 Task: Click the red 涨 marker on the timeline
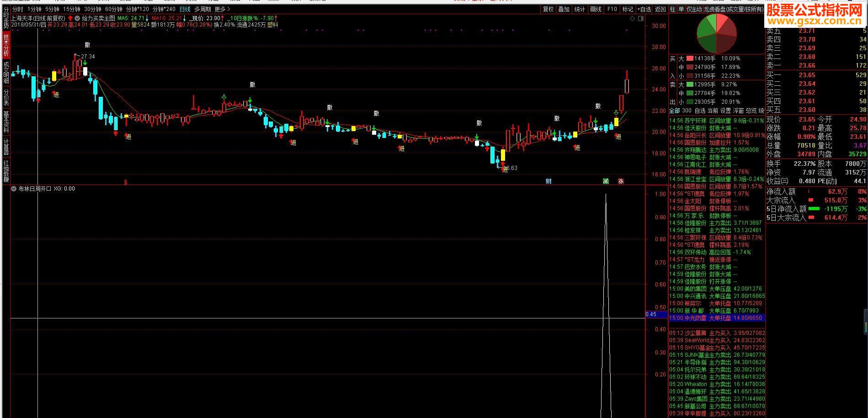621,181
